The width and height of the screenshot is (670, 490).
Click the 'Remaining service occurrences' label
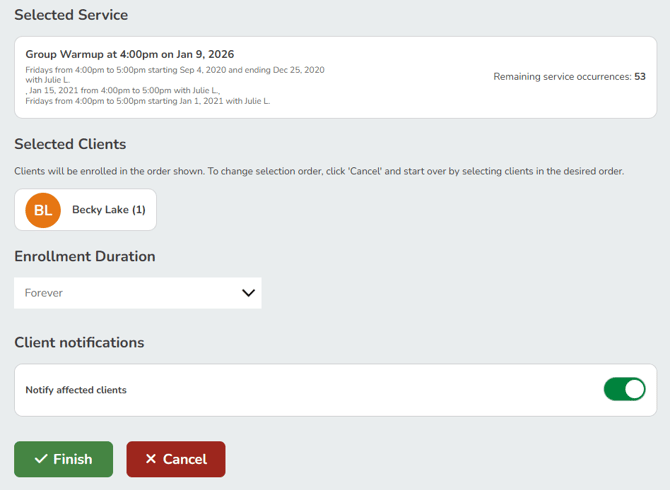[562, 77]
